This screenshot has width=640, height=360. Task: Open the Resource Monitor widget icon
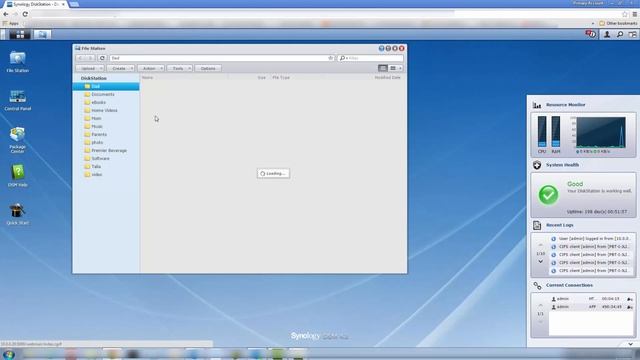(x=537, y=105)
